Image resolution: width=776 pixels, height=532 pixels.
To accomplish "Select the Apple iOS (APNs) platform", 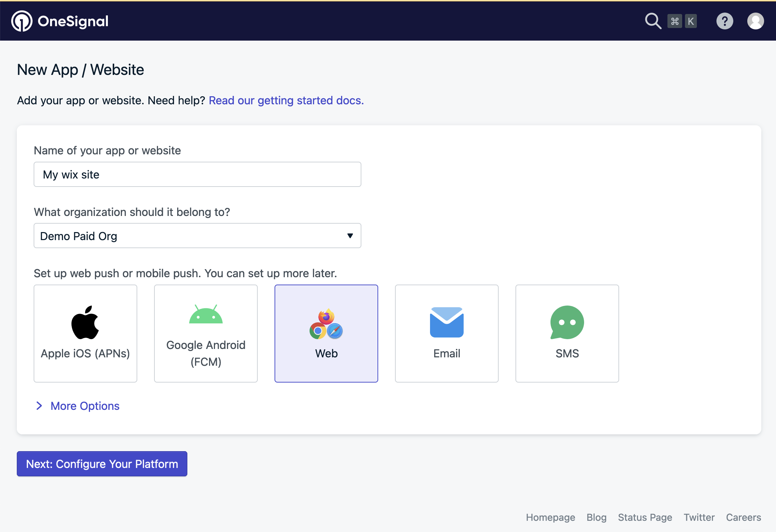I will click(85, 333).
